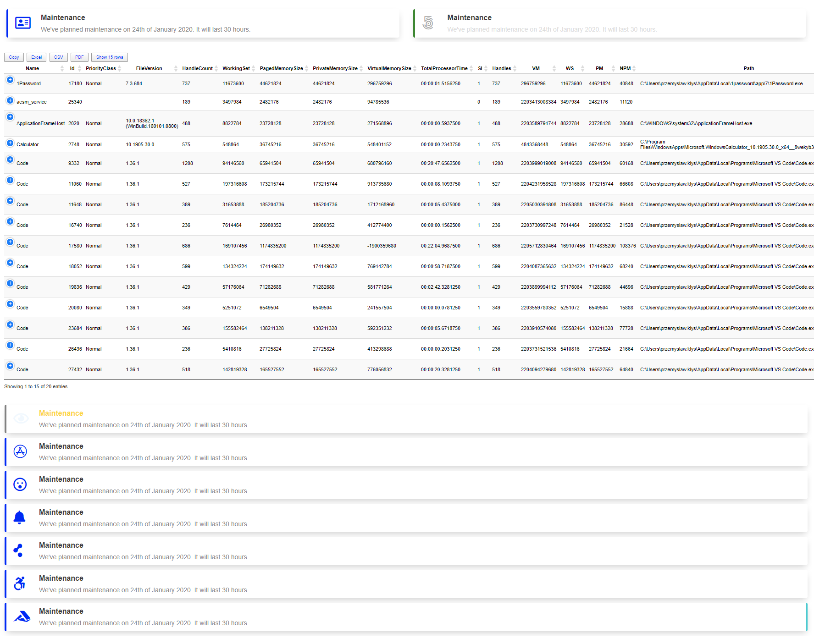Click the faded eye icon in toast
814x644 pixels.
point(21,418)
